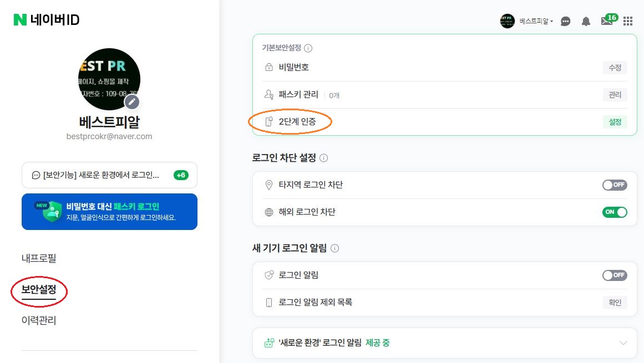Expand the '새로운 환경' 로그인 알림 section
The width and height of the screenshot is (644, 363).
click(623, 342)
